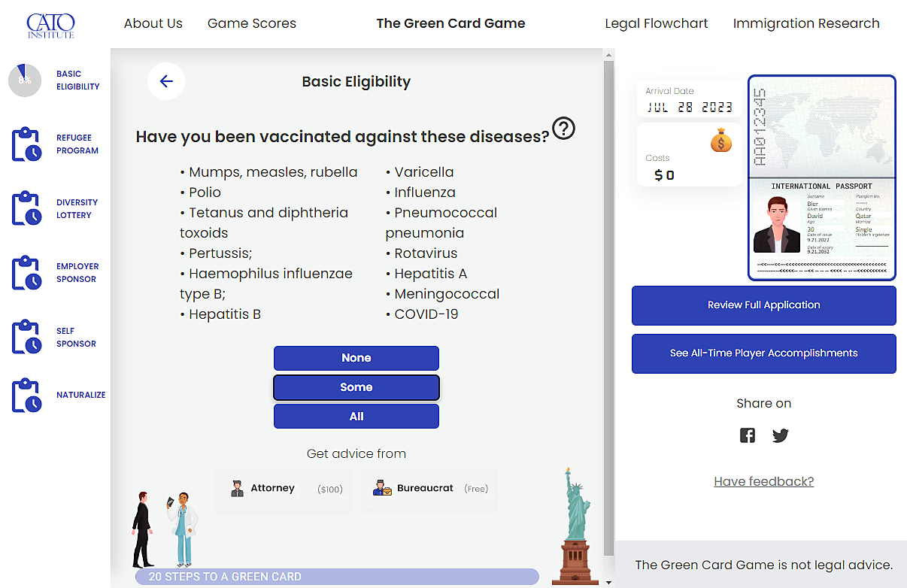Click the Employer Sponsor clipboard icon
This screenshot has width=907, height=588.
pyautogui.click(x=26, y=273)
